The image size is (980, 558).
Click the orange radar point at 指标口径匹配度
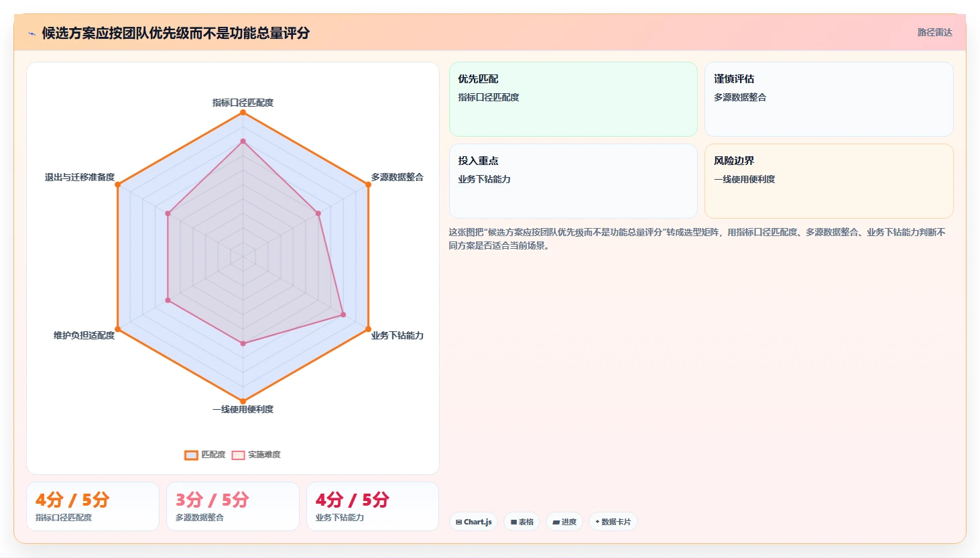(x=243, y=112)
